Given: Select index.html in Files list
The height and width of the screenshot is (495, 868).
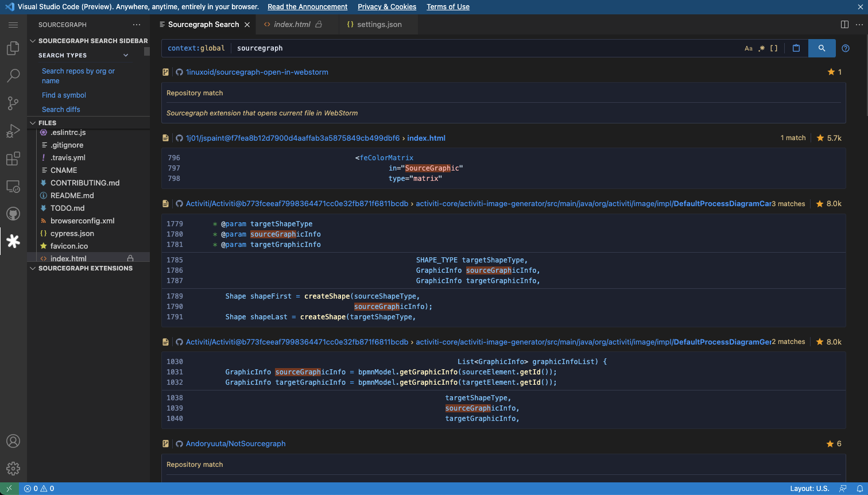Looking at the screenshot, I should (x=88, y=258).
